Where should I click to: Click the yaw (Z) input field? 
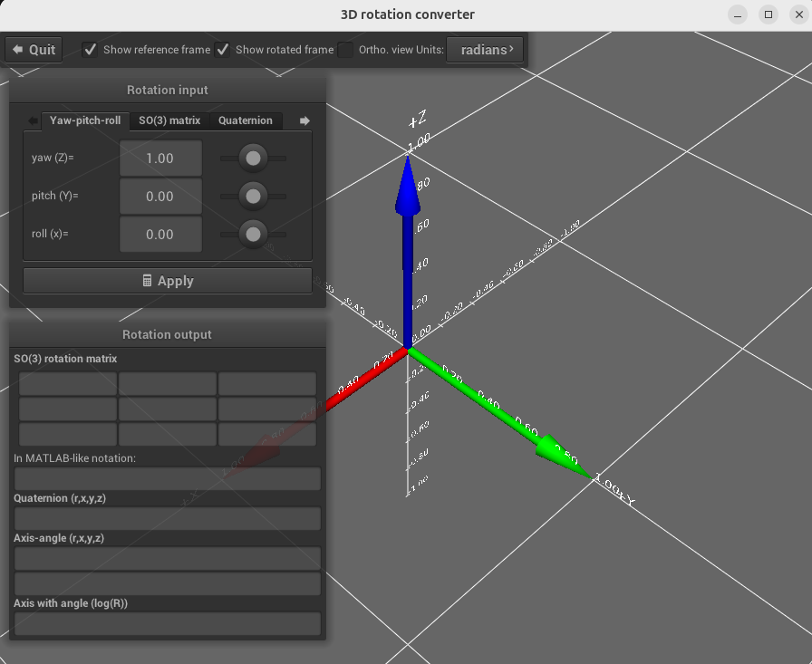pyautogui.click(x=160, y=158)
